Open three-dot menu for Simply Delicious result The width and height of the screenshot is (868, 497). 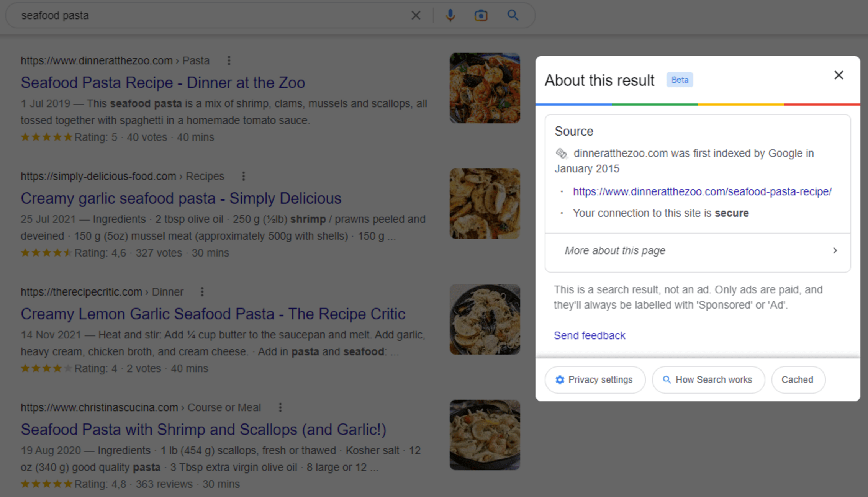(x=244, y=176)
